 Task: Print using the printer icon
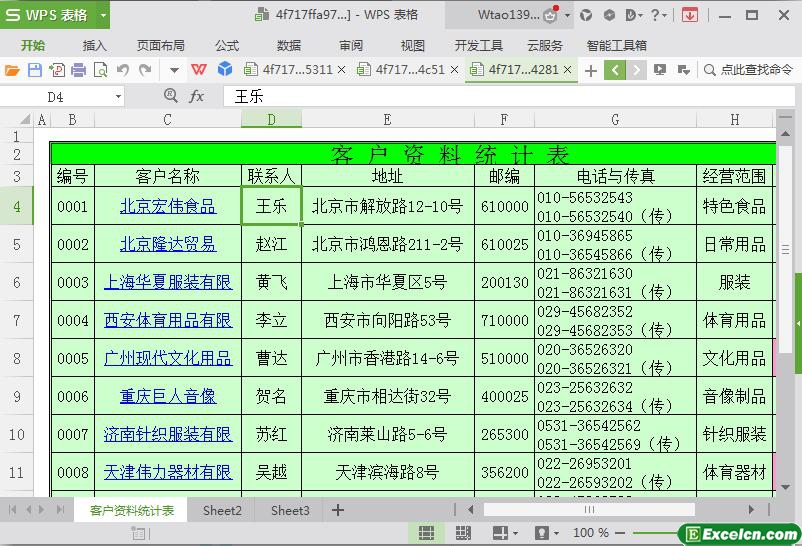[78, 70]
